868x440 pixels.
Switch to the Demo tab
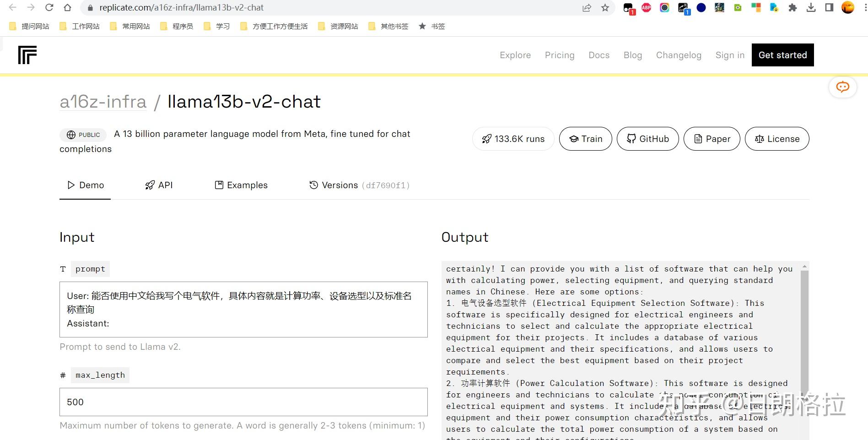click(85, 185)
